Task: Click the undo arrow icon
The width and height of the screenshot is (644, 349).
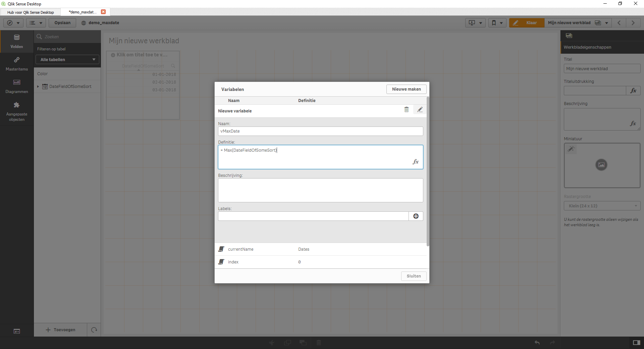Action: point(537,343)
